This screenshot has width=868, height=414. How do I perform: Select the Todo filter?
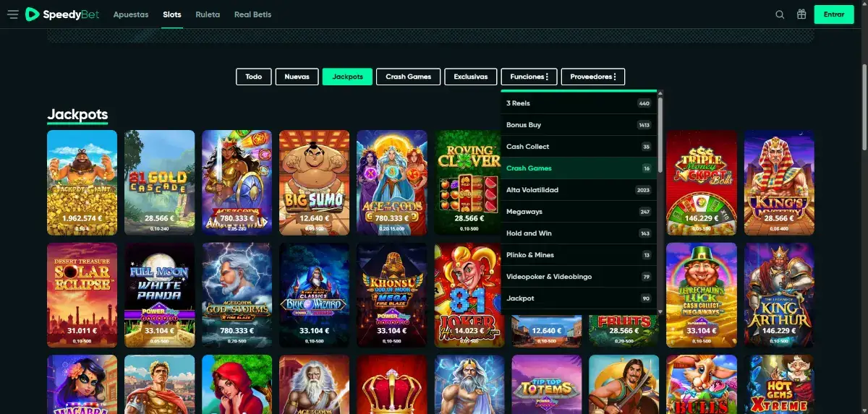point(254,77)
